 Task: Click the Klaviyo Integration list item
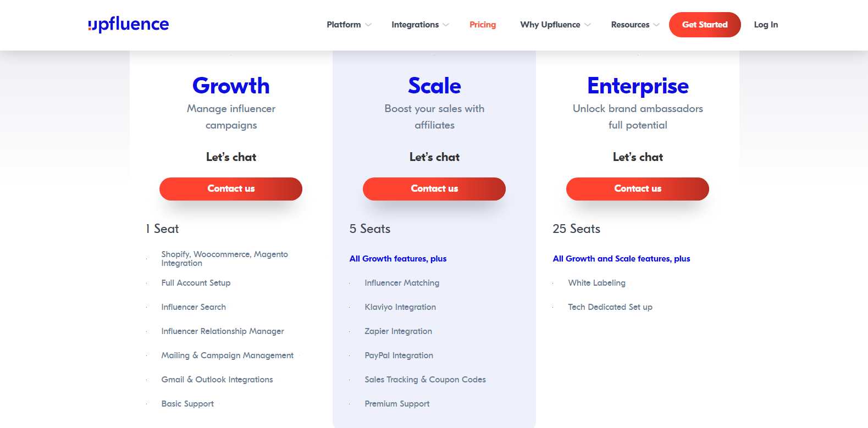point(400,307)
